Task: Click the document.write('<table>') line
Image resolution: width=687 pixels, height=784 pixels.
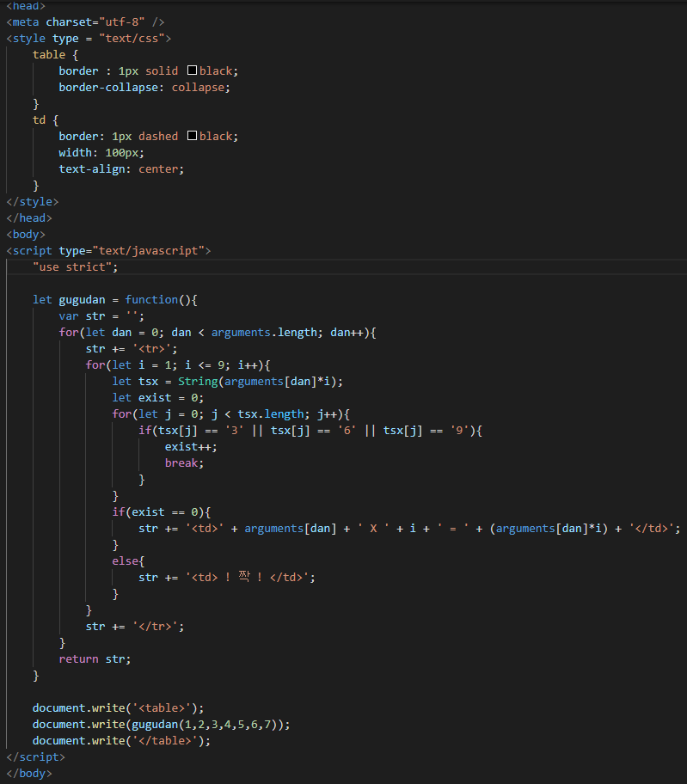Action: pyautogui.click(x=119, y=708)
